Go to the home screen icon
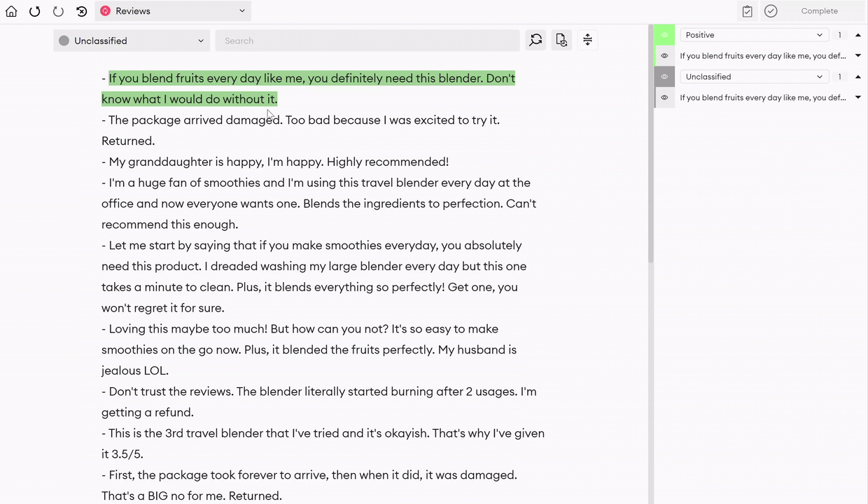868x504 pixels. pyautogui.click(x=11, y=11)
